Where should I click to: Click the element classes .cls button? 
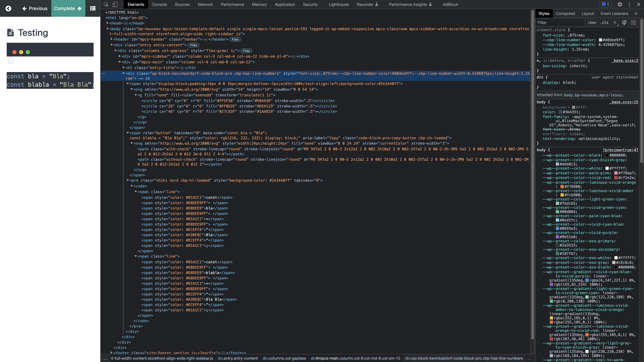(604, 22)
